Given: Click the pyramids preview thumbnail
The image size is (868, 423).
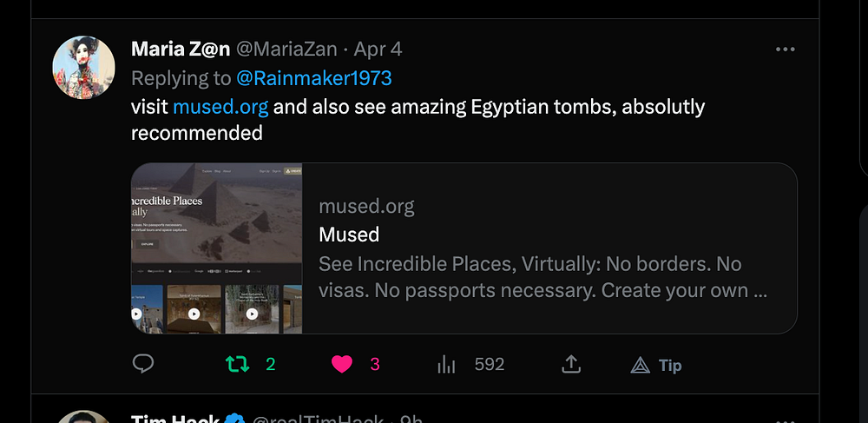Looking at the screenshot, I should (217, 248).
